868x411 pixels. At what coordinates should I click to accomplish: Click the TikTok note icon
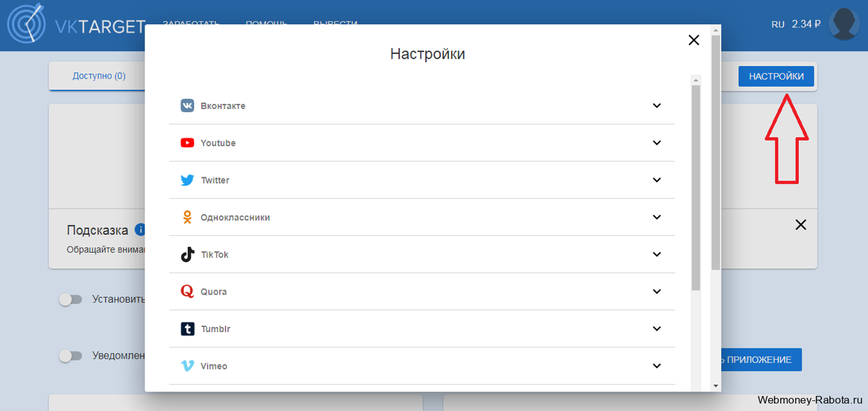click(187, 254)
